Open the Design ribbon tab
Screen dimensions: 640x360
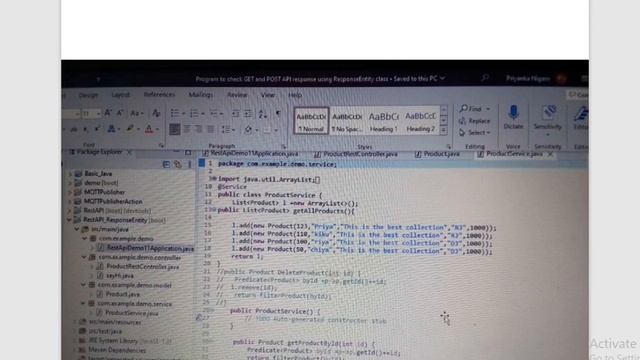[88, 95]
